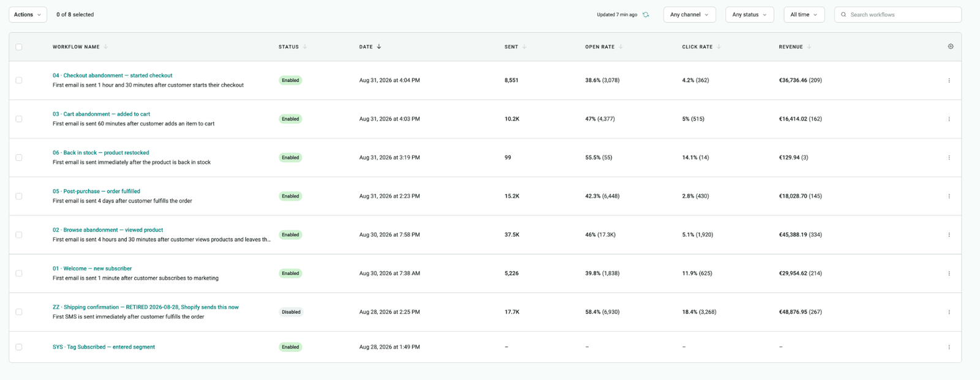Open 01 Welcome new subscriber workflow

tap(92, 268)
